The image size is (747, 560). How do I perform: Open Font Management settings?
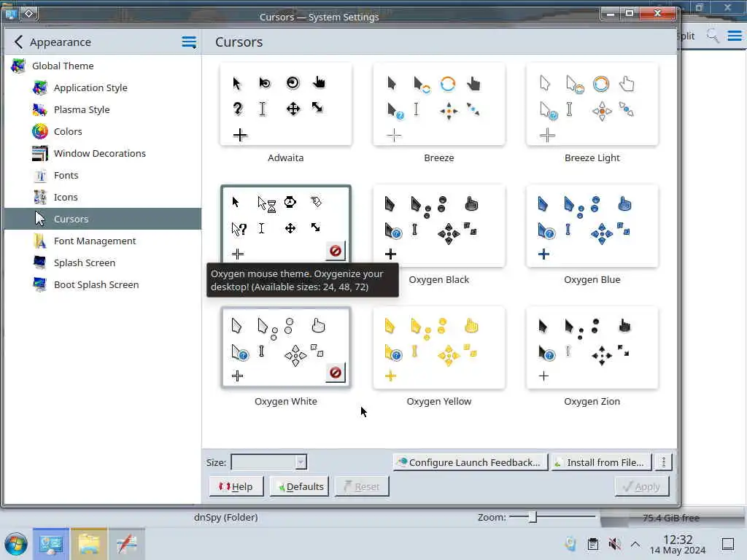pos(95,241)
